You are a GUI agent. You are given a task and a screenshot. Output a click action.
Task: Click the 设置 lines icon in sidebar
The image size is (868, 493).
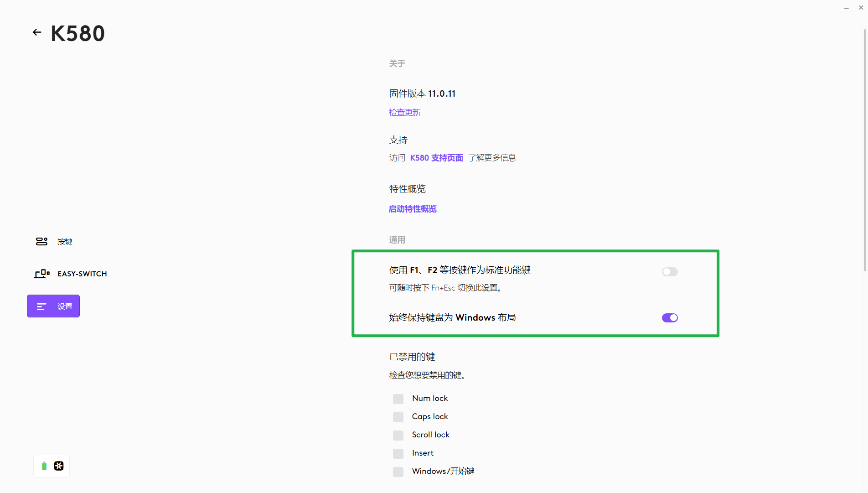(41, 306)
